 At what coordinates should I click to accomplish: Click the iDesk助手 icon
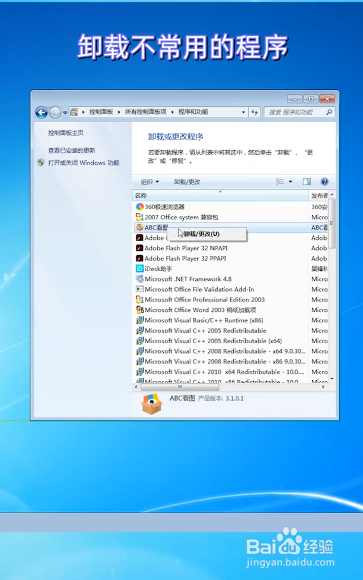140,269
